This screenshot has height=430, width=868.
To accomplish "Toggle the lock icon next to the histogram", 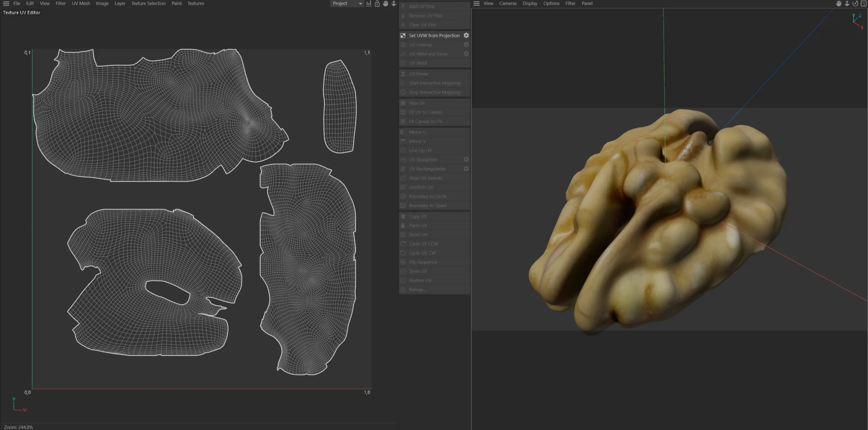I will click(377, 3).
